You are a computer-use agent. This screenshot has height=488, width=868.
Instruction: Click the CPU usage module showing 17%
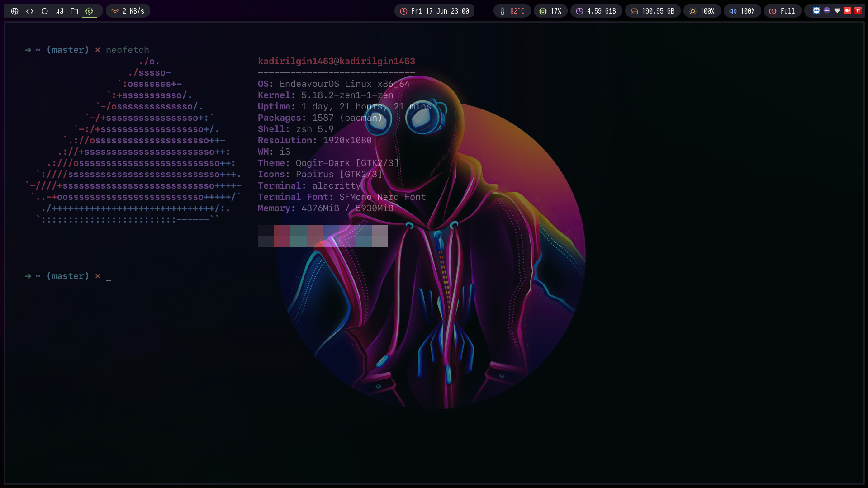click(550, 10)
